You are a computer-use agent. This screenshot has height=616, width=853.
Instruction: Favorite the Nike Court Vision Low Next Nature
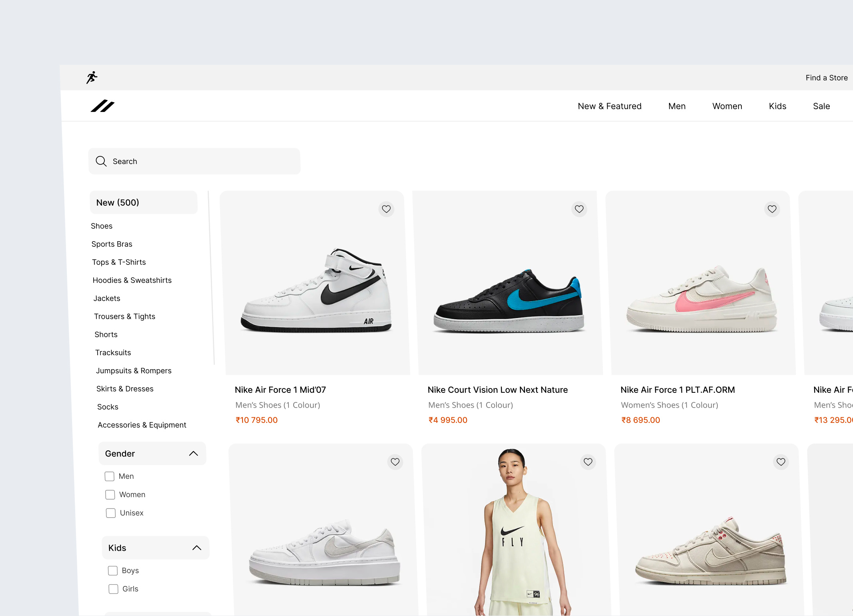(579, 208)
